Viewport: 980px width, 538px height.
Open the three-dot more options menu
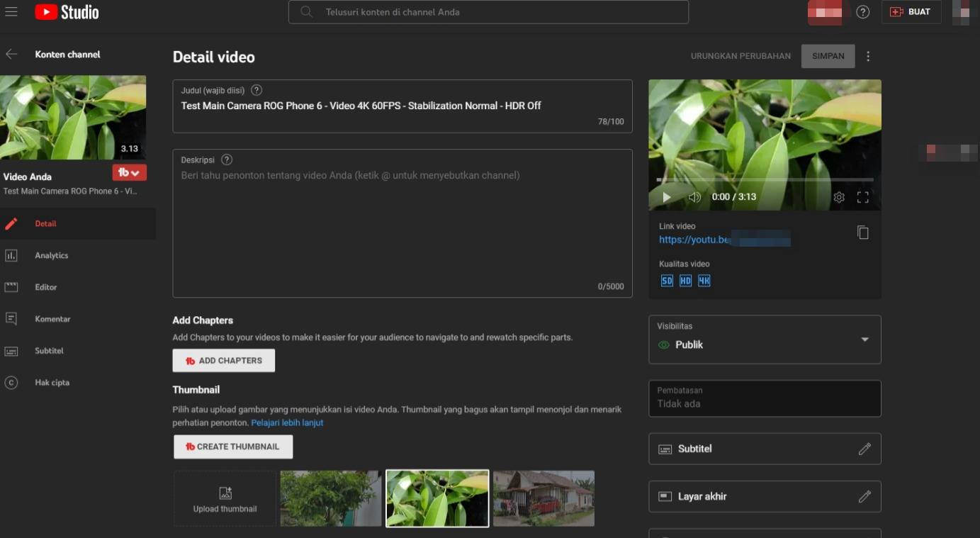pos(868,56)
